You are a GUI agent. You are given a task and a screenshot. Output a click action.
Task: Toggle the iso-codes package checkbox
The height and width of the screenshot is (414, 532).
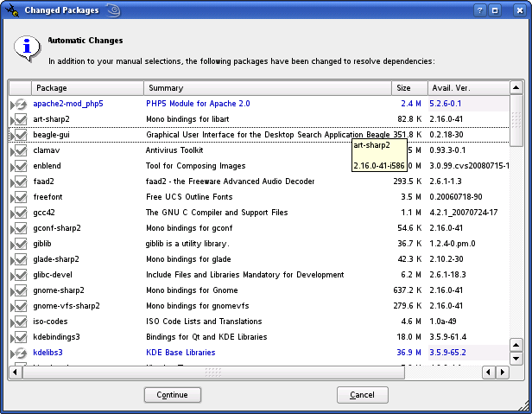coord(21,322)
